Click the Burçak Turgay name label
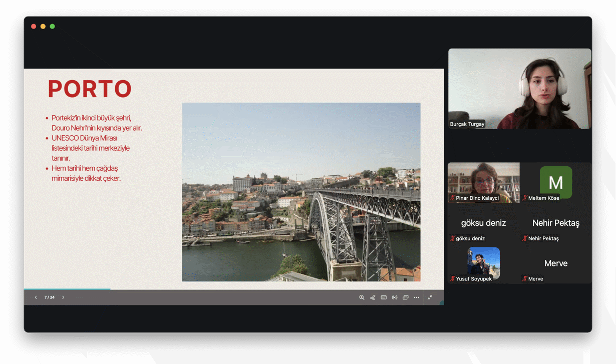The height and width of the screenshot is (364, 616). [467, 124]
